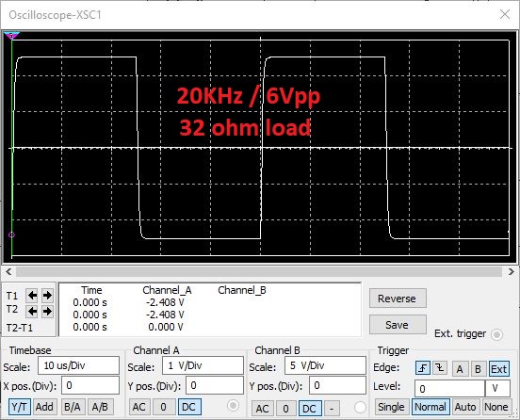Select B/A display mode

pyautogui.click(x=73, y=407)
